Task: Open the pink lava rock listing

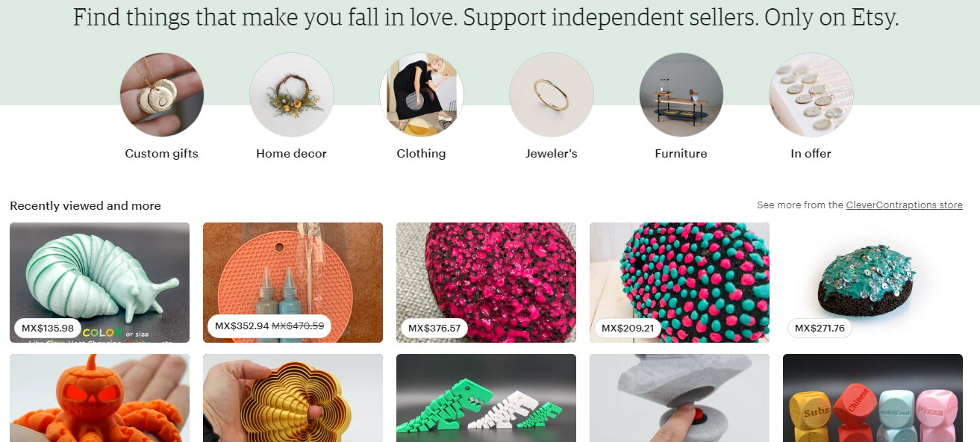Action: point(486,282)
